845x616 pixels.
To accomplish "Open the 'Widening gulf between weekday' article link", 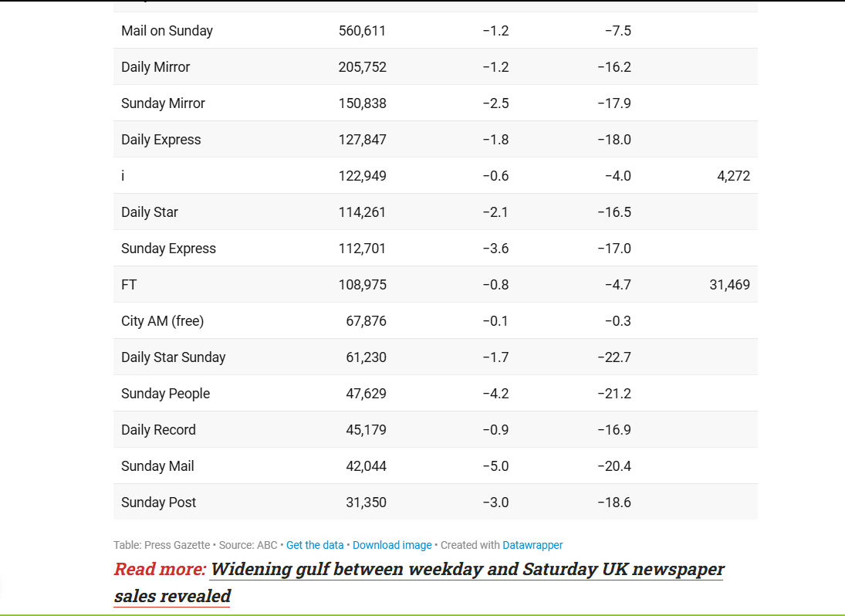I will click(419, 583).
